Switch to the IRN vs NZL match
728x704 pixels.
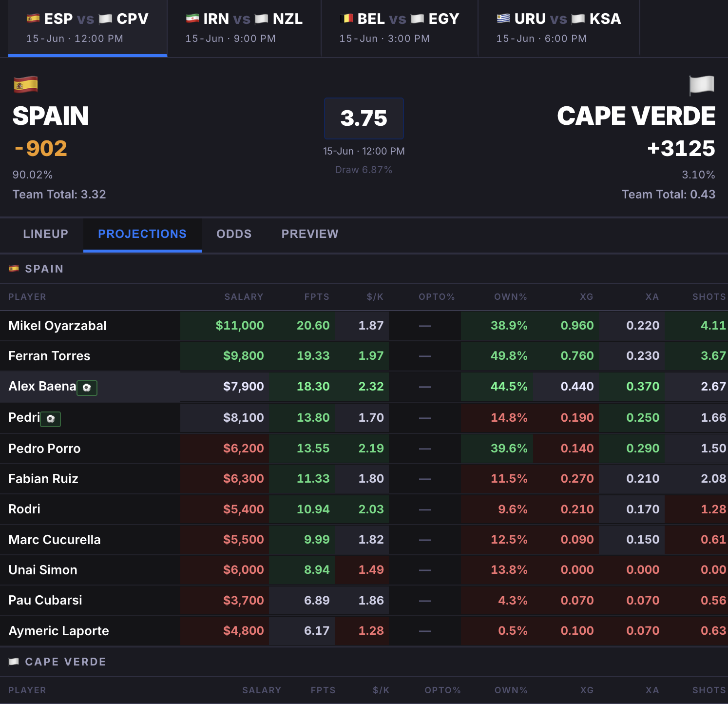pyautogui.click(x=244, y=28)
